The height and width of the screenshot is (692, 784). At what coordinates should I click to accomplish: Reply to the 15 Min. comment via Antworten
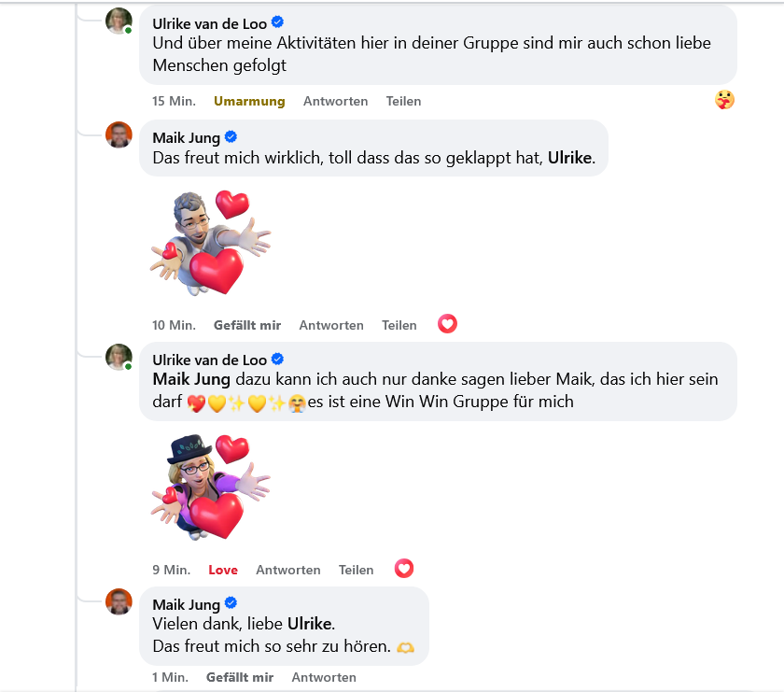tap(335, 101)
